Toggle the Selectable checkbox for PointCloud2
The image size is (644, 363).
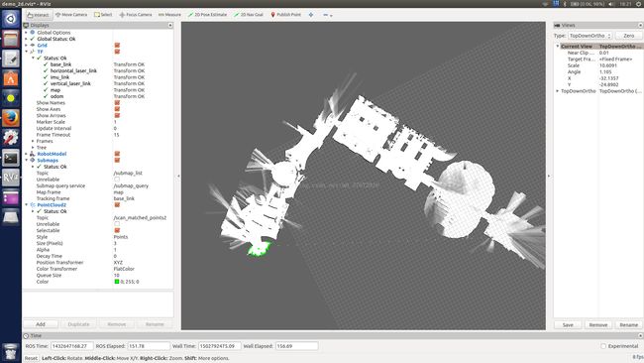coord(117,230)
